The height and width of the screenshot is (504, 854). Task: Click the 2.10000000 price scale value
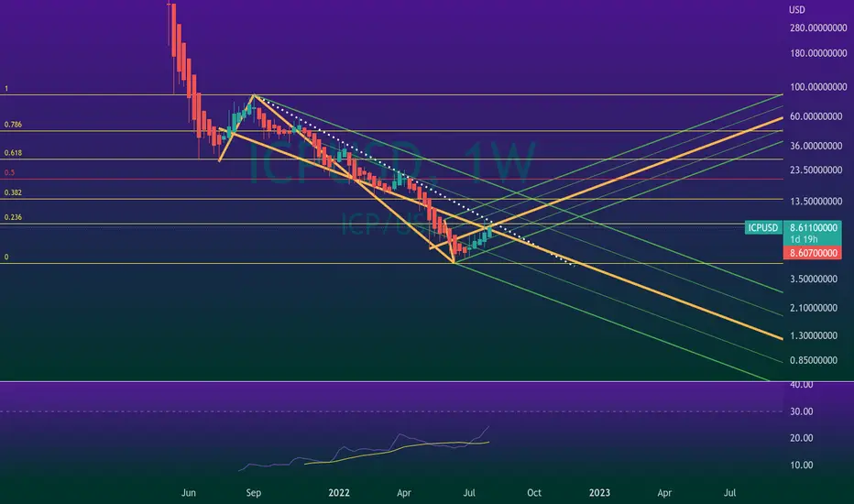click(814, 308)
